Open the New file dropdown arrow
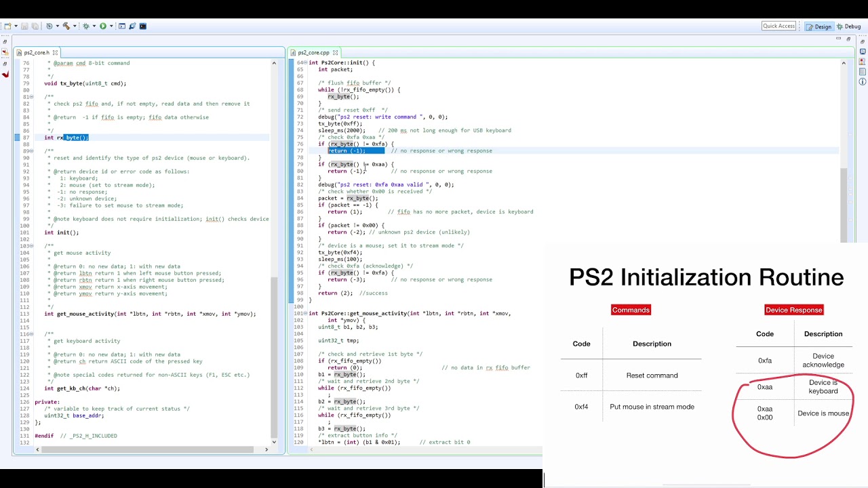The height and width of the screenshot is (488, 868). [16, 26]
